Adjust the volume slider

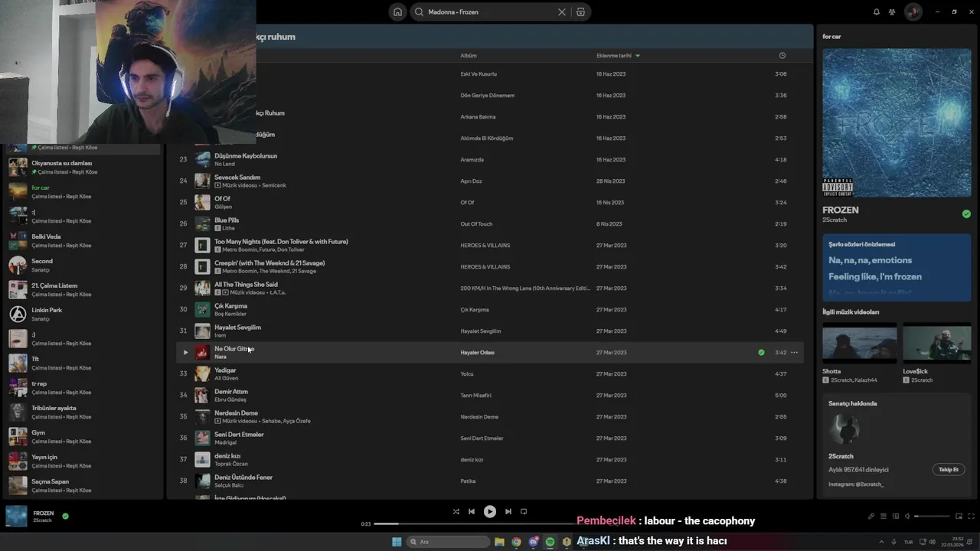tap(930, 516)
